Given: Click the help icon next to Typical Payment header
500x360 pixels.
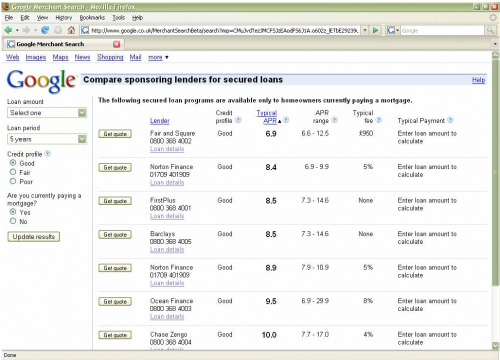Looking at the screenshot, I should tap(450, 120).
